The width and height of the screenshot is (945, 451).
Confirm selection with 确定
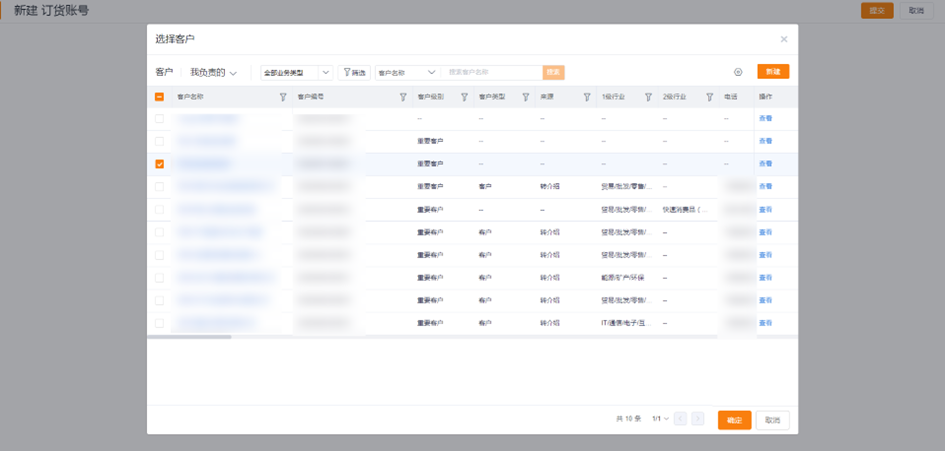pos(735,420)
